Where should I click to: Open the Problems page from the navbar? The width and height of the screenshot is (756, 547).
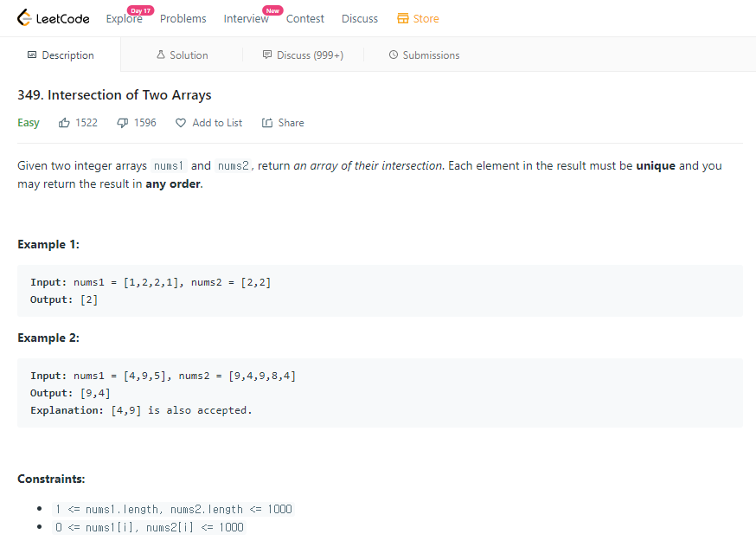183,18
